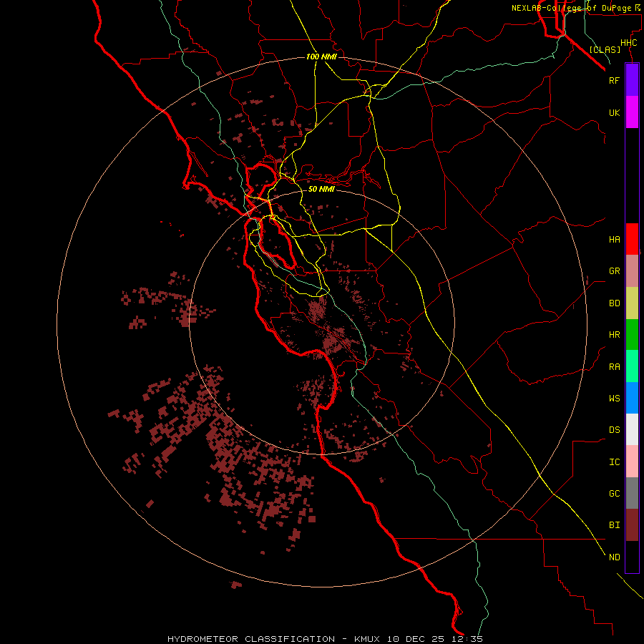Screen dimensions: 644x644
Task: Click the HA red legend swatch
Action: (x=632, y=239)
